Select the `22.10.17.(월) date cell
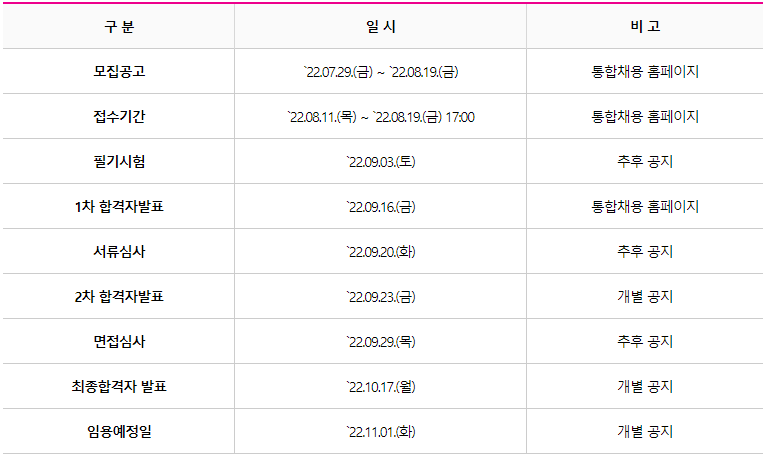Image resolution: width=771 pixels, height=459 pixels. point(381,387)
